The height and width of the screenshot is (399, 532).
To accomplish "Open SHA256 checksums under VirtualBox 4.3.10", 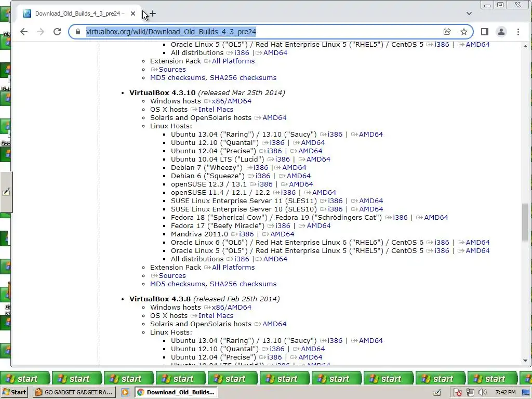I will (243, 284).
